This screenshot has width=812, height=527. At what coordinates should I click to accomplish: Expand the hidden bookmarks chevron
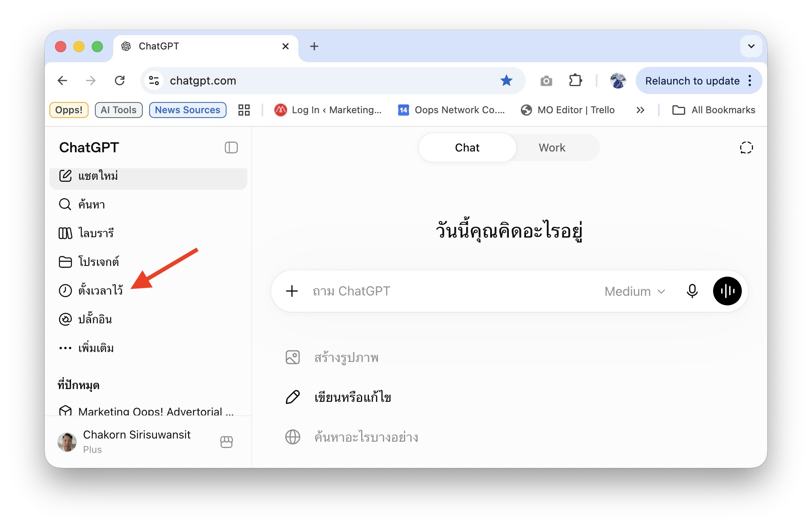(640, 110)
